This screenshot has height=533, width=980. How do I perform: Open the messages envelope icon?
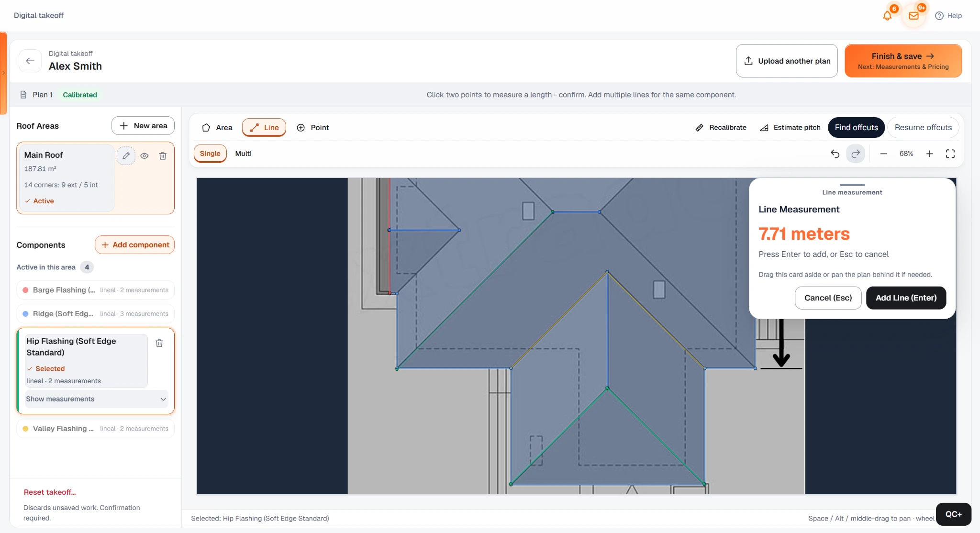[913, 16]
